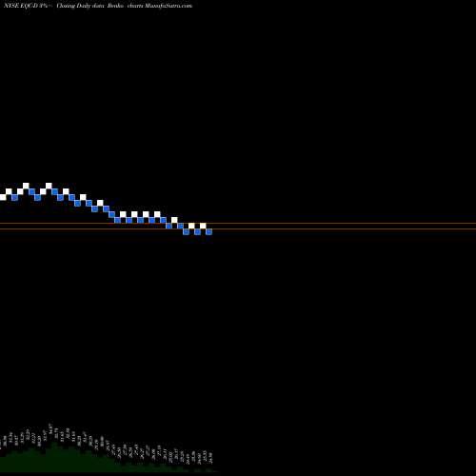Click the MunafaSutra.com text in the header
476x476 pixels.
click(169, 6)
